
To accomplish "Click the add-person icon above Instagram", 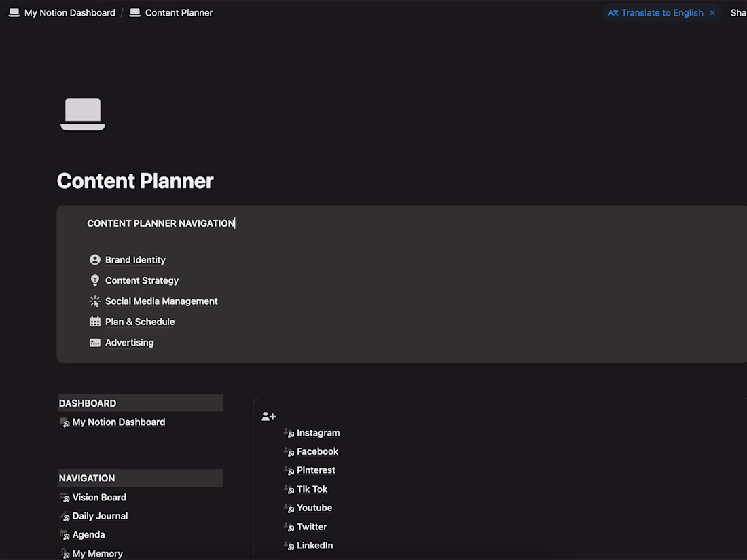I will pos(269,417).
